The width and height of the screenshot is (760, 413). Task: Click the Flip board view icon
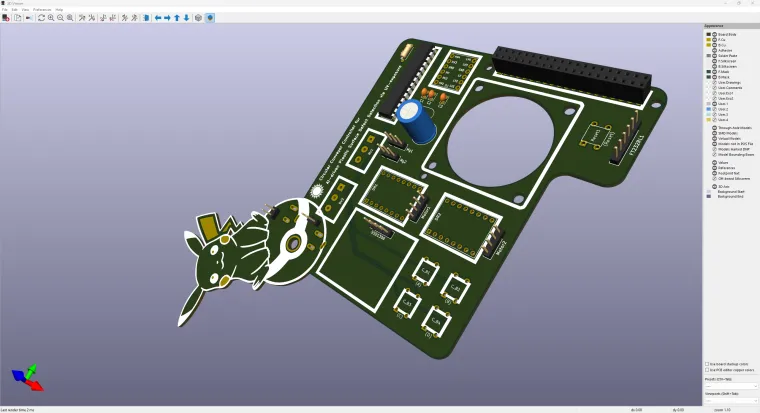[x=147, y=18]
